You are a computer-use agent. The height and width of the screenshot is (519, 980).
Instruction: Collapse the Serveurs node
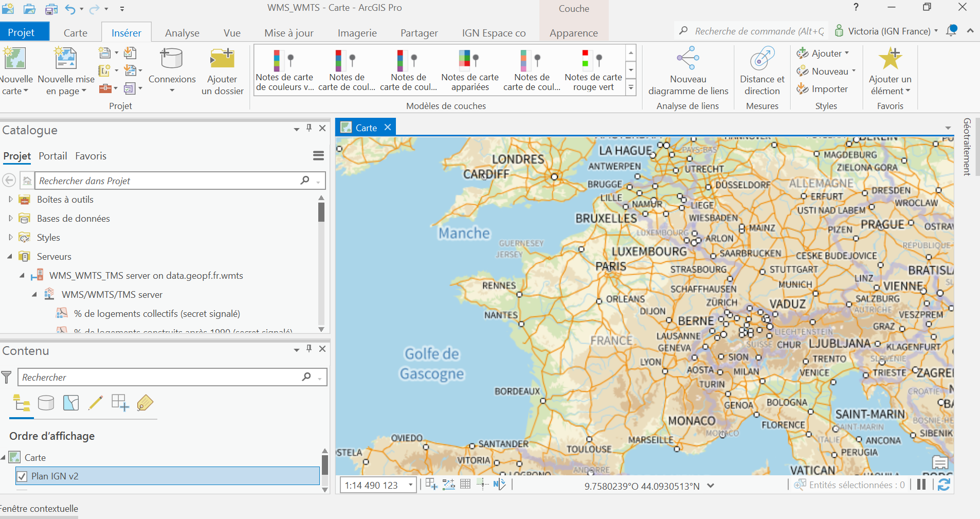pos(10,256)
